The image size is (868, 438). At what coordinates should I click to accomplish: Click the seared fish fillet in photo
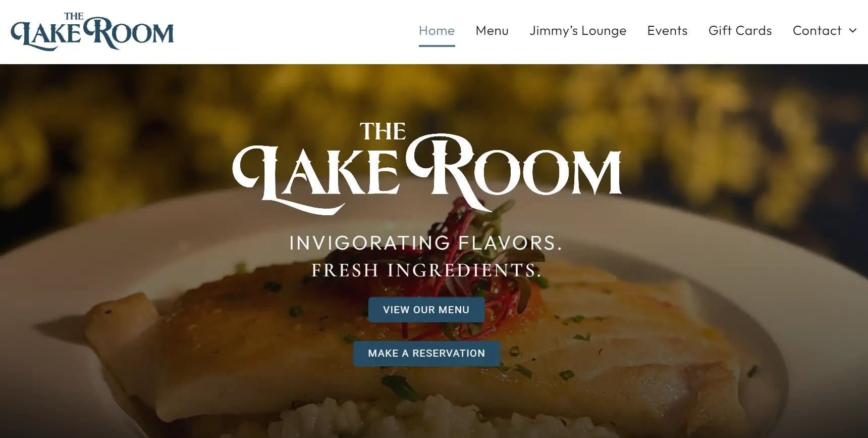coord(252,349)
